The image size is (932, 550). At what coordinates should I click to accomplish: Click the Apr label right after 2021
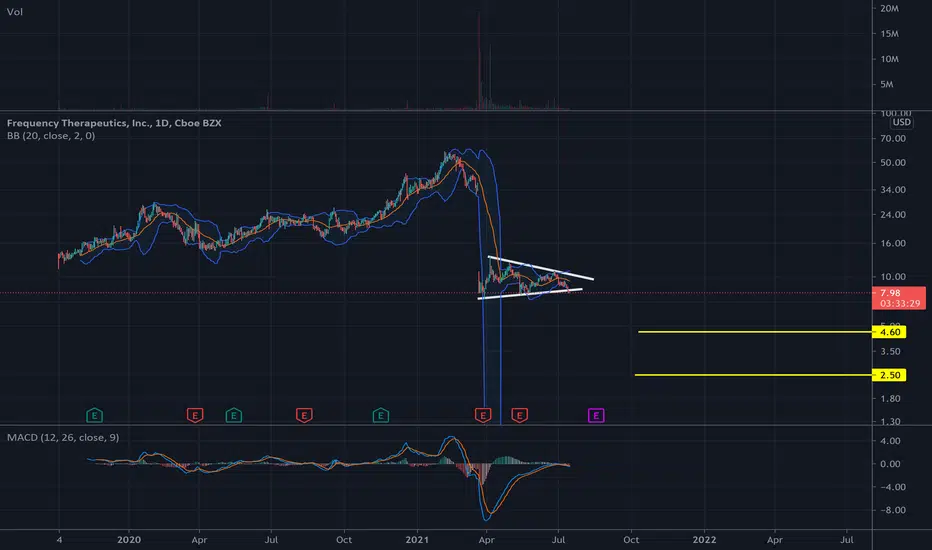[486, 540]
